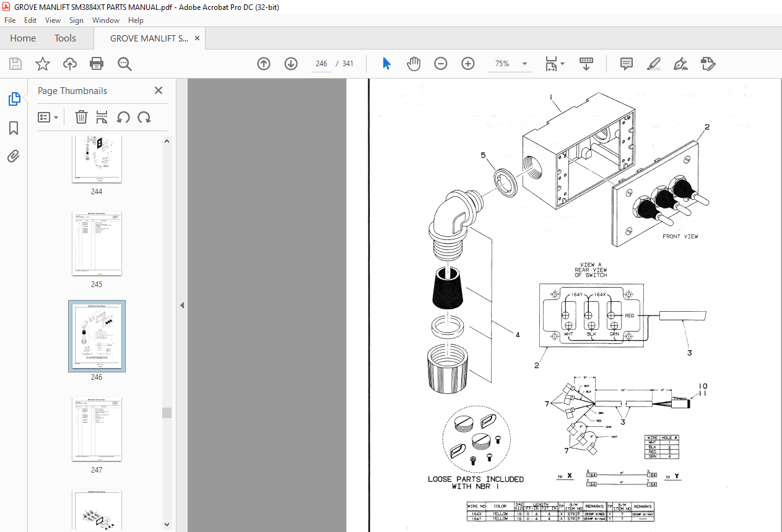782x532 pixels.
Task: Zoom in with plus icon
Action: 467,64
